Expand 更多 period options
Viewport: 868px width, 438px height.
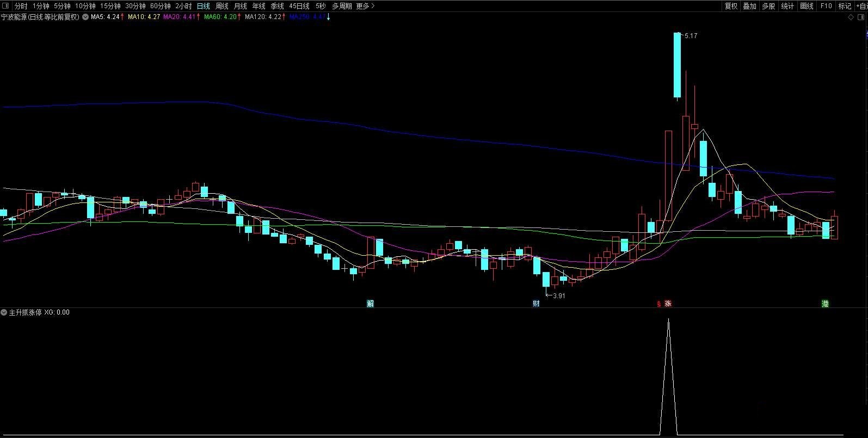(366, 6)
